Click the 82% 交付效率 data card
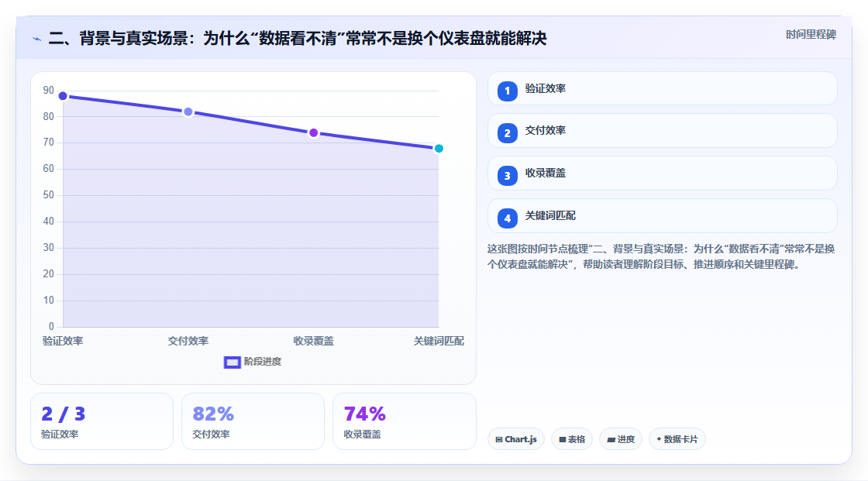Viewport: 868px width, 481px height. point(253,421)
